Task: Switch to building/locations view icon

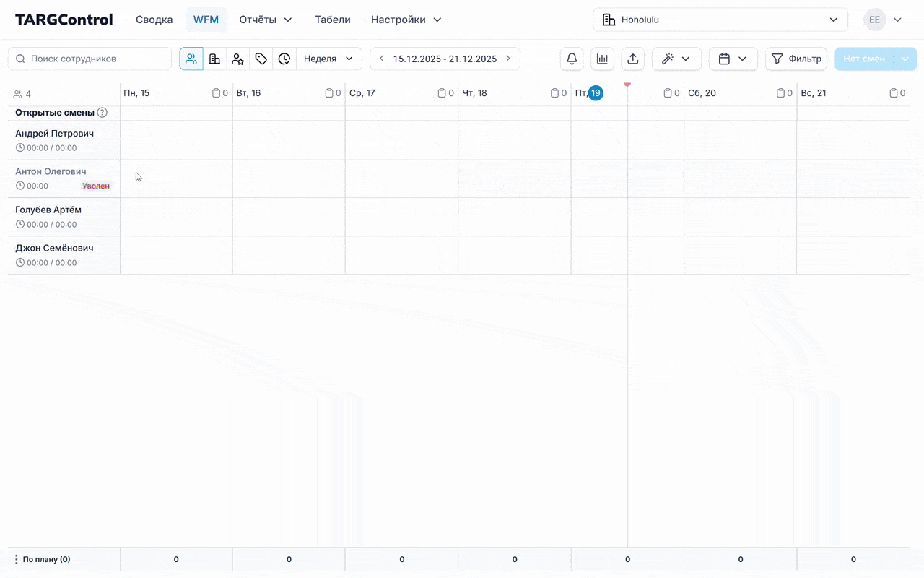Action: 214,59
